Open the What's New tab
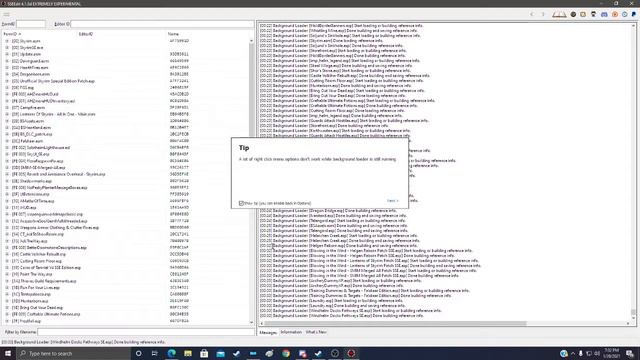The width and height of the screenshot is (640, 360). 316,332
